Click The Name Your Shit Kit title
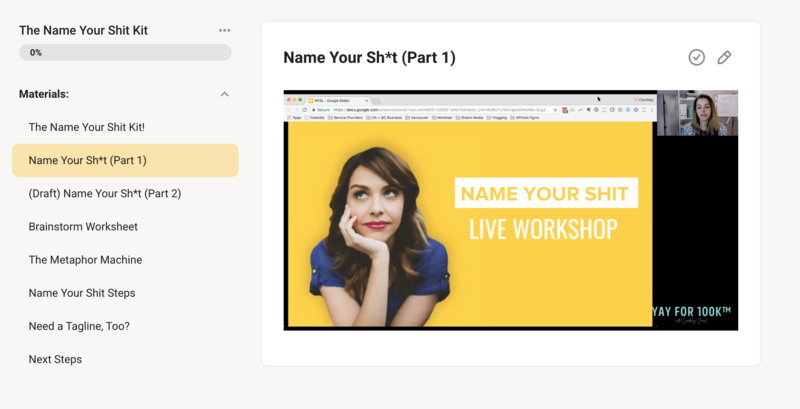The image size is (800, 409). coord(83,30)
